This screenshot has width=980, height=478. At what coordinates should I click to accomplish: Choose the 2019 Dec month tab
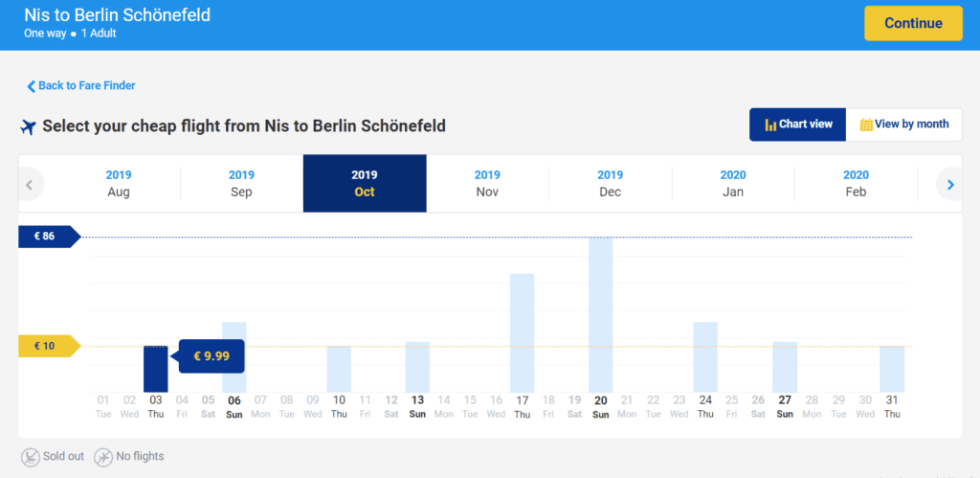(610, 183)
